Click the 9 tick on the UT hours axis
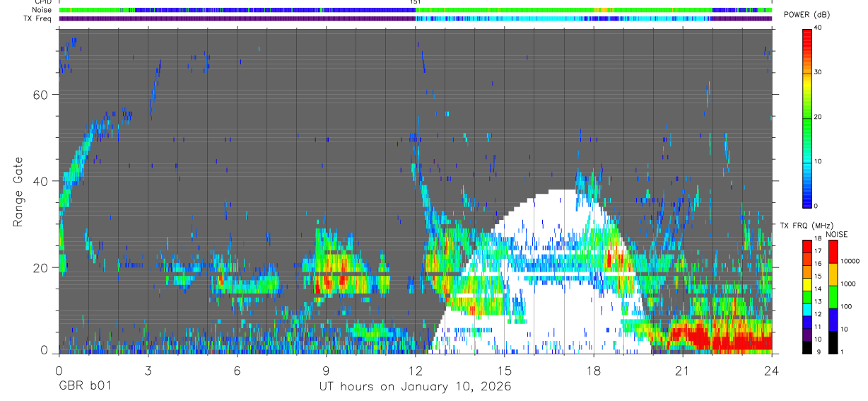Screen dimensions: 868x401 pos(327,370)
